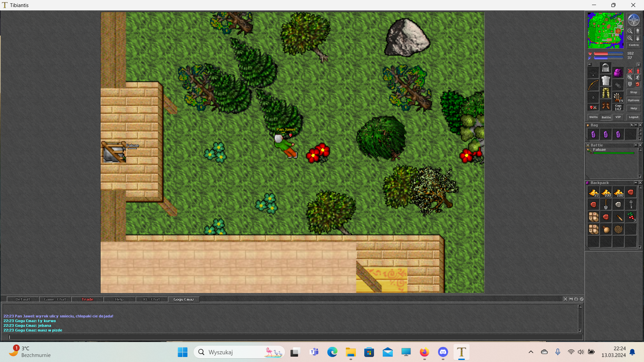
Task: Click the shovel in Backpack
Action: (606, 204)
